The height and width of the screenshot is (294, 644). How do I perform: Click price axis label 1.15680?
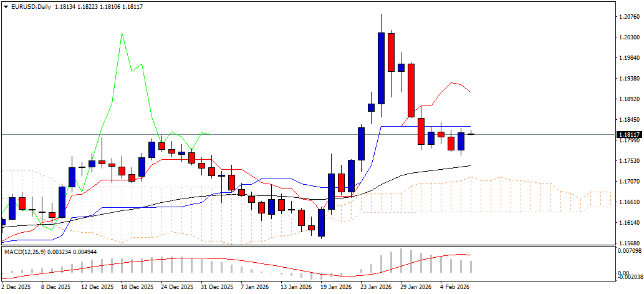629,243
